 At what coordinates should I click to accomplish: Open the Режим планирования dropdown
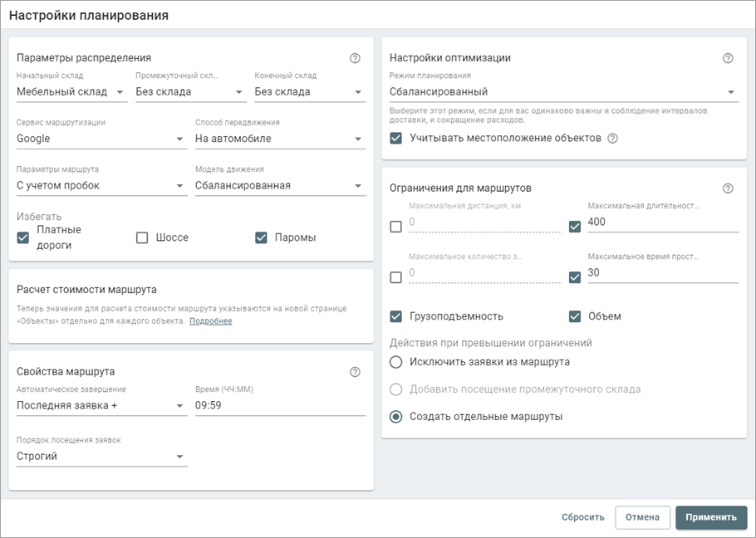561,91
